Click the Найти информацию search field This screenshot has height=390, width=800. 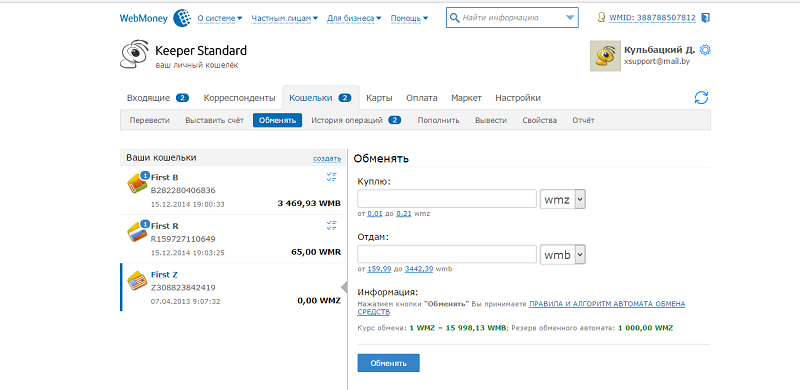point(512,18)
